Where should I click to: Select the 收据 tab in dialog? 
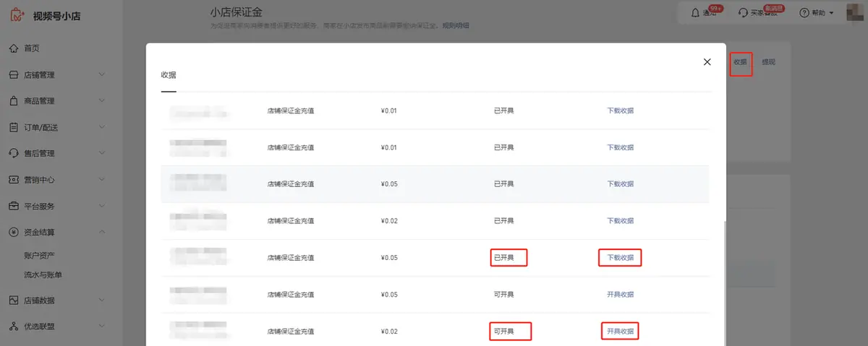[169, 75]
